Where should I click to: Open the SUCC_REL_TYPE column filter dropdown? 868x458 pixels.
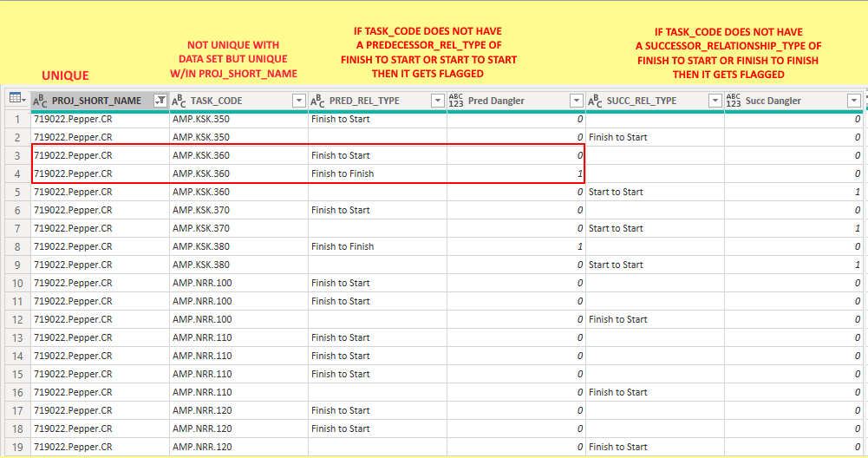[x=715, y=101]
